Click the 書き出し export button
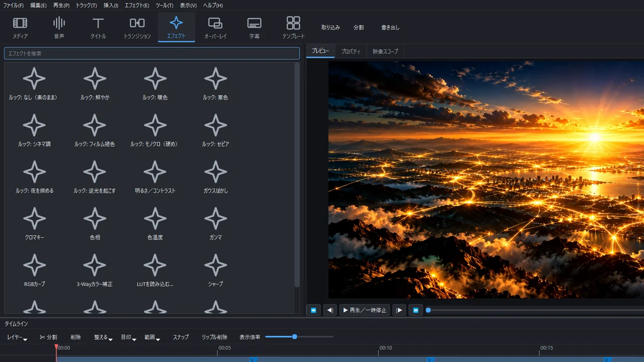 pos(390,28)
